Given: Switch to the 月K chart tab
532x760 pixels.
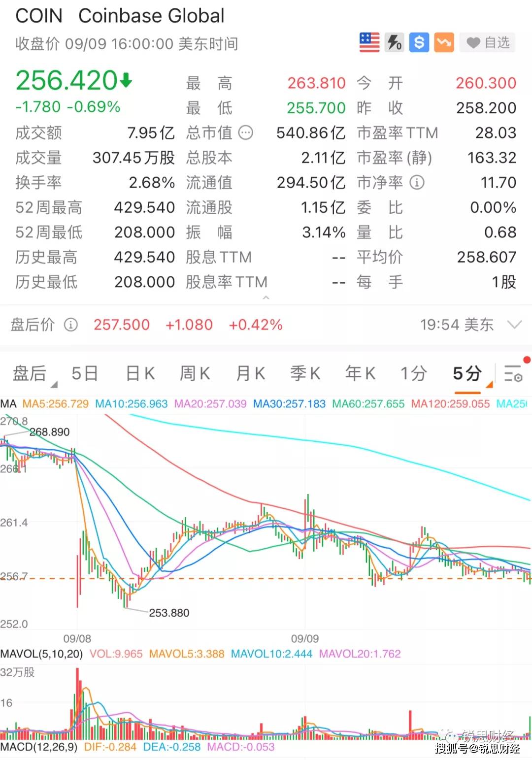Looking at the screenshot, I should click(x=250, y=374).
